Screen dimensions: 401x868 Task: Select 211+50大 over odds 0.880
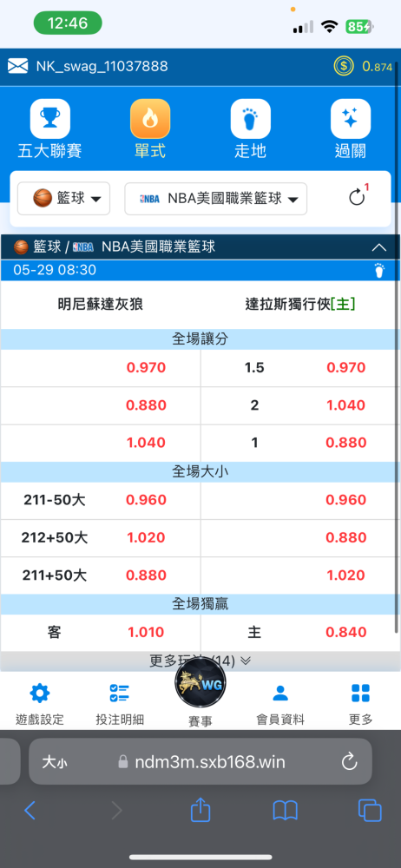pos(146,575)
